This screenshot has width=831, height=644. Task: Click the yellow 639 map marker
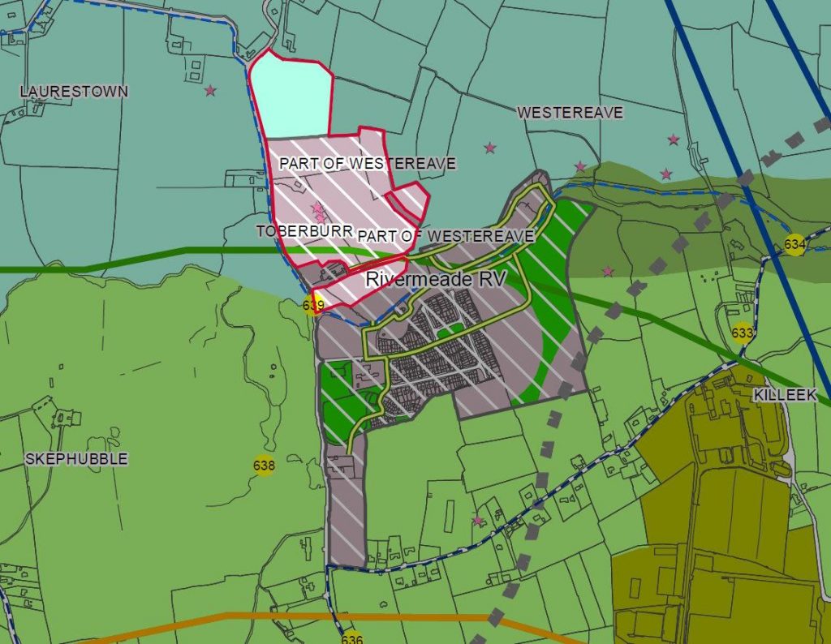[313, 306]
